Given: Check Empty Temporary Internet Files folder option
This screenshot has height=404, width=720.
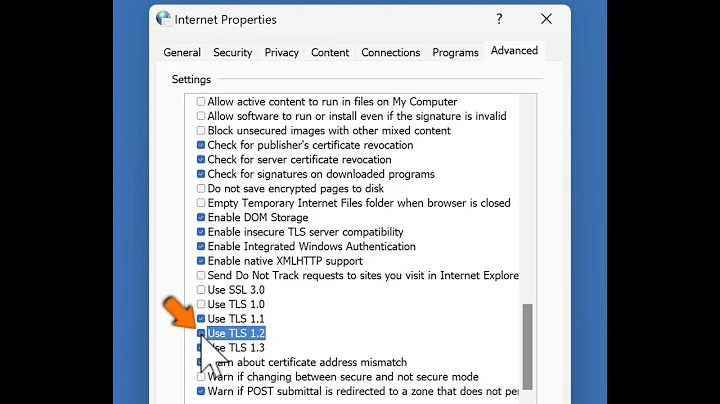Looking at the screenshot, I should point(201,203).
